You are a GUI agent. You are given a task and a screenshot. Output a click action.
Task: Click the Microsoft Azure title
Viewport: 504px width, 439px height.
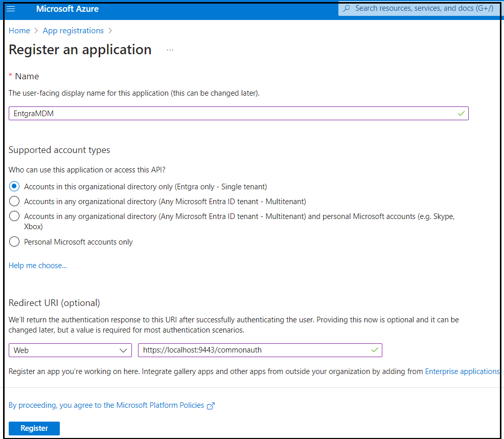tap(67, 9)
